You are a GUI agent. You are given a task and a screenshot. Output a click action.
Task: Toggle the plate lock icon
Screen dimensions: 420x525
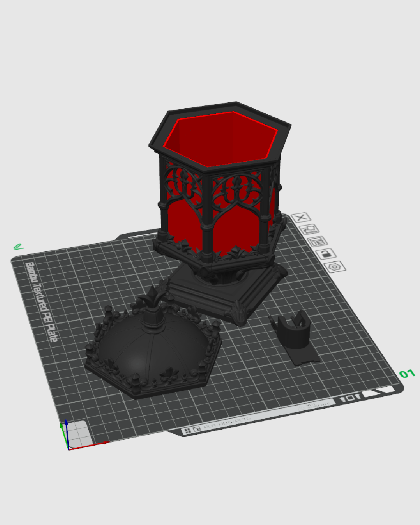[x=326, y=254]
